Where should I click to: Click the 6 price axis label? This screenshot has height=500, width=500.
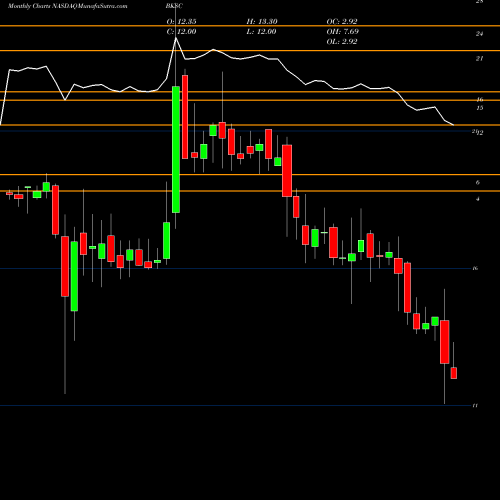click(x=478, y=182)
